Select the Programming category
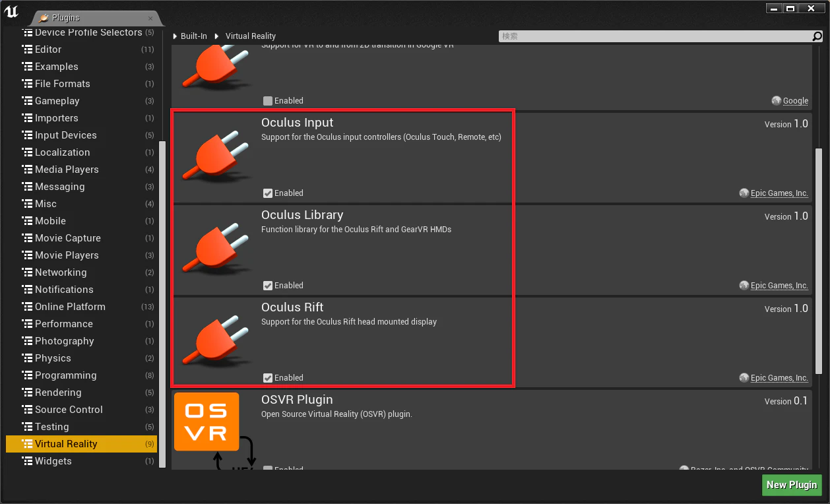Image resolution: width=830 pixels, height=504 pixels. tap(81, 375)
